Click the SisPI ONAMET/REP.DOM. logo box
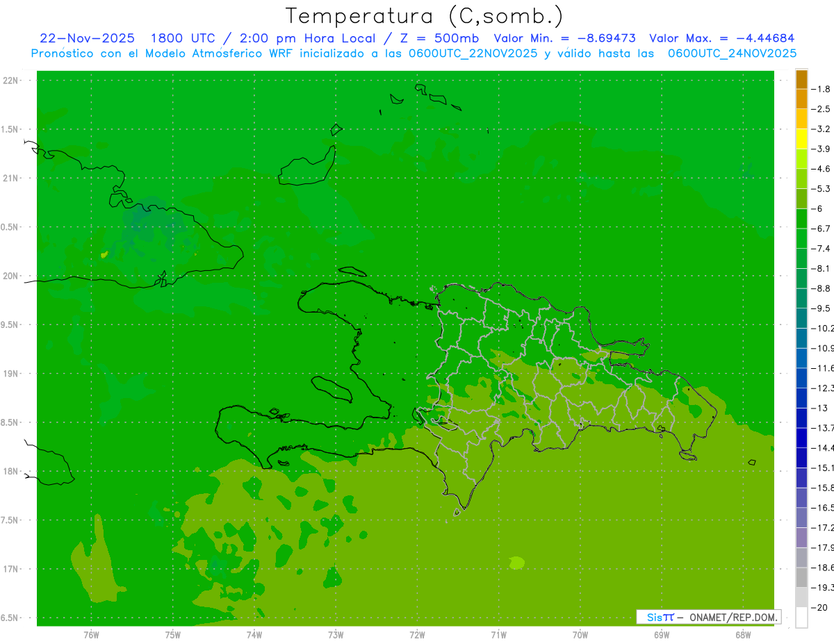834x644 pixels. [708, 617]
